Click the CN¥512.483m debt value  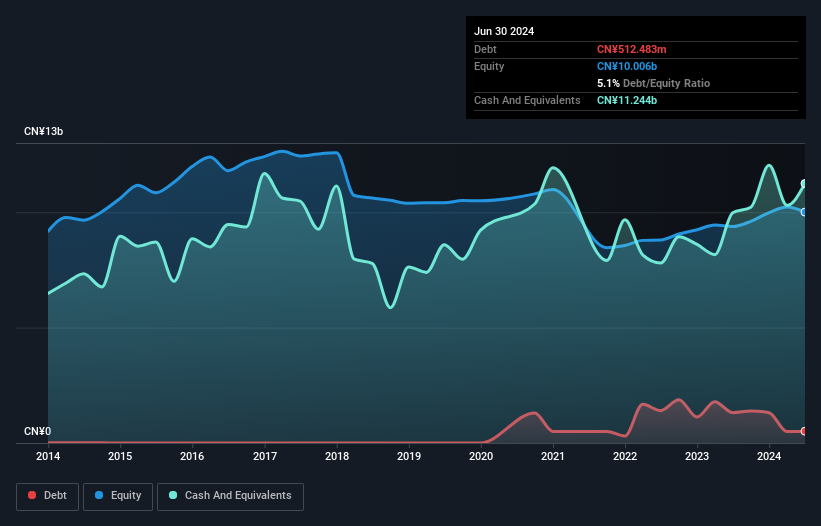[x=631, y=49]
